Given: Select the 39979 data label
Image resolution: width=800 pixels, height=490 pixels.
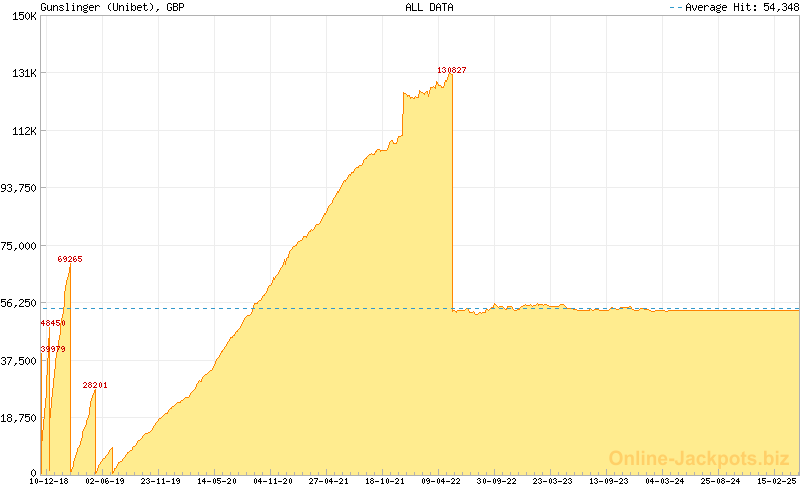Looking at the screenshot, I should pos(53,348).
